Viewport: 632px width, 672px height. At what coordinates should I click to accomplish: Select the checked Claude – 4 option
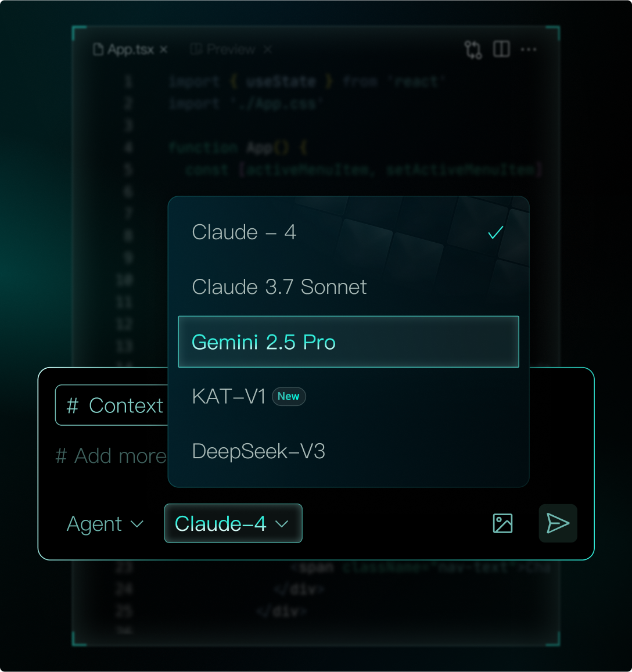click(x=349, y=233)
